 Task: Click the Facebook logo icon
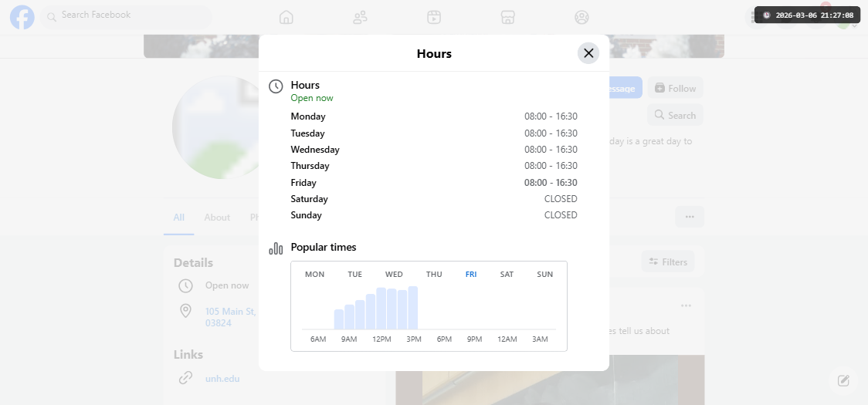pyautogui.click(x=22, y=17)
